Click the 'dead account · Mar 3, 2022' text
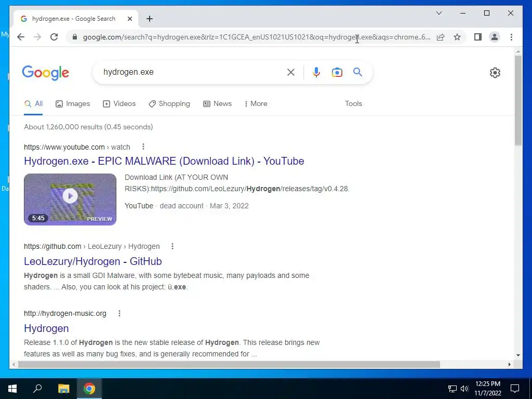532x399 pixels. pos(204,206)
